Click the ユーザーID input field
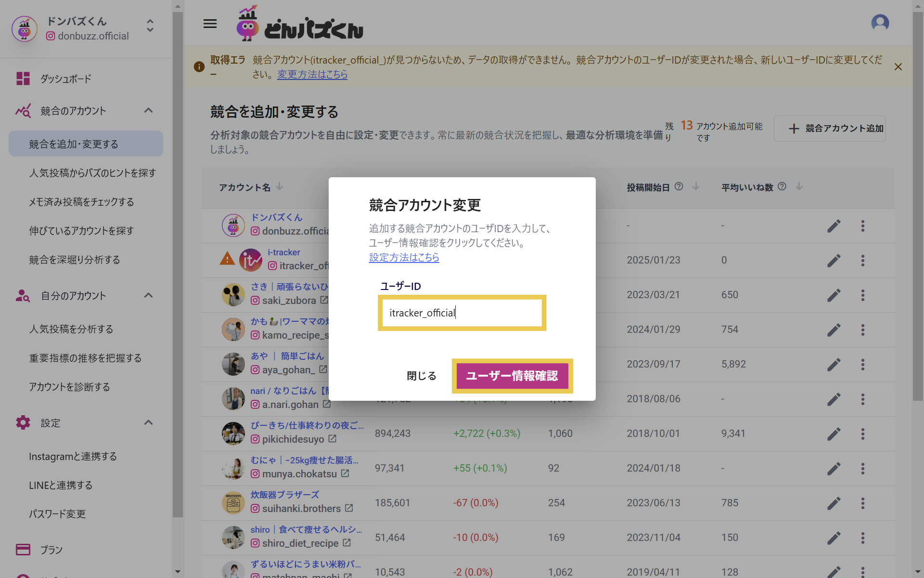924x578 pixels. point(462,313)
